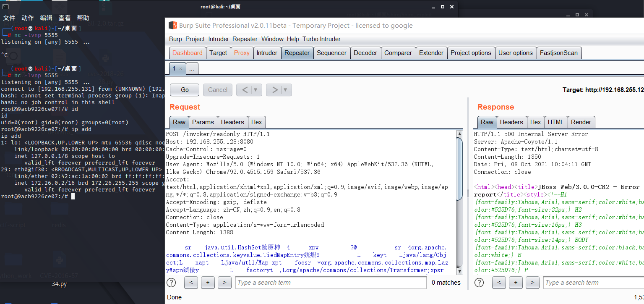This screenshot has width=644, height=304.
Task: Click the request search next '>' button
Action: click(x=224, y=283)
